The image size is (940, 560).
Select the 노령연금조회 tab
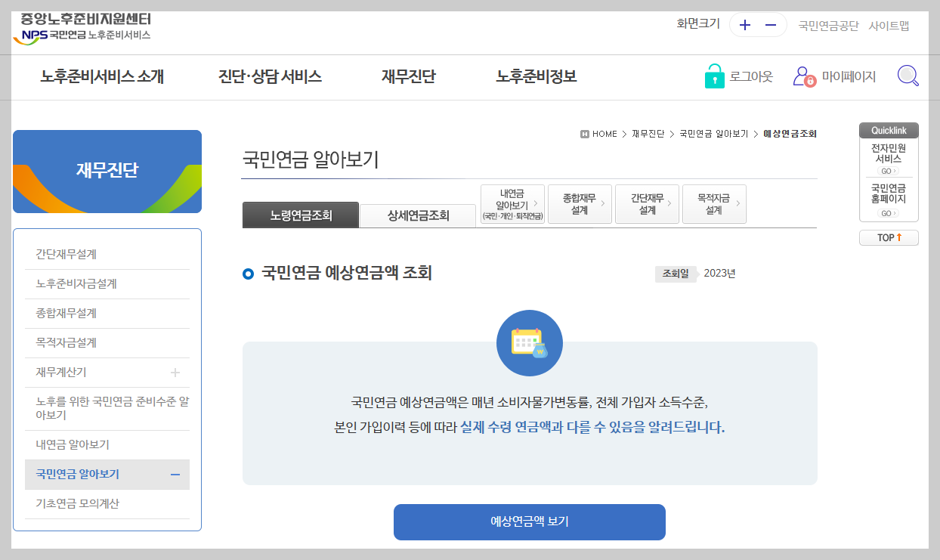tap(300, 215)
